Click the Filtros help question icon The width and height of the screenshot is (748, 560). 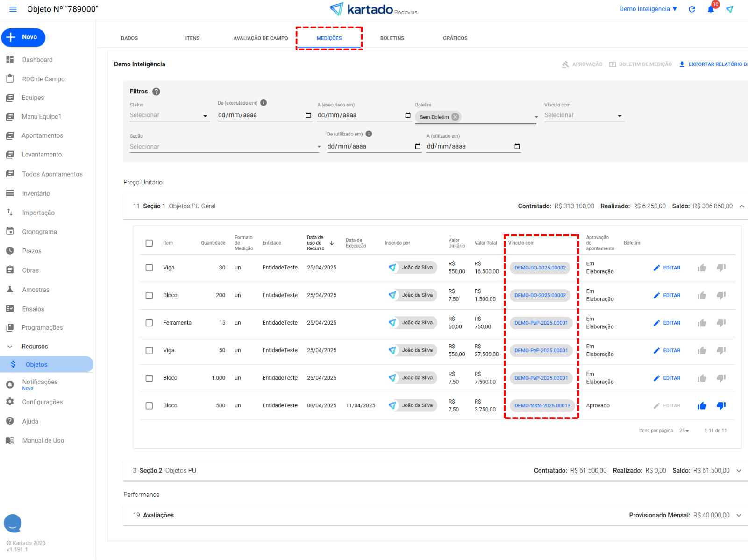[x=157, y=92]
